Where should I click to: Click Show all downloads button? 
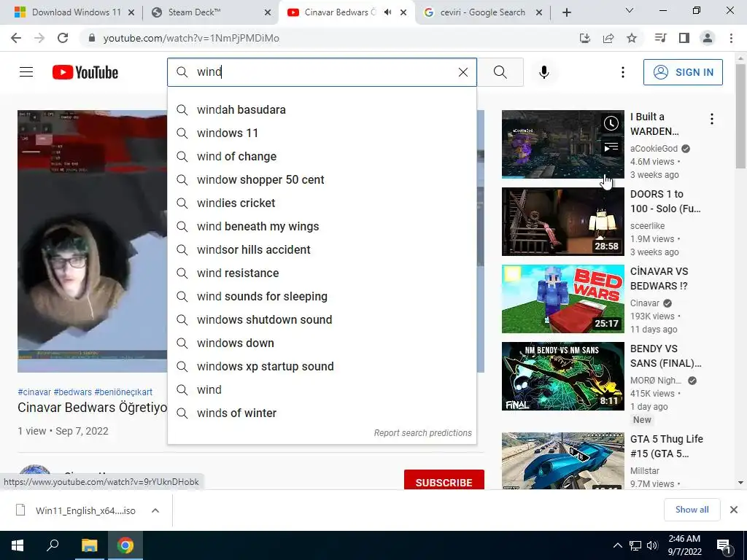click(692, 510)
